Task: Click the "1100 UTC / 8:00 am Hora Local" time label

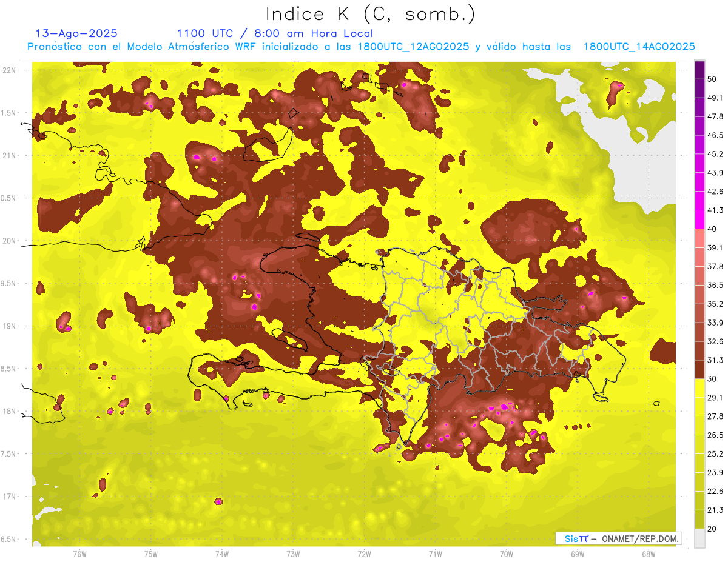Action: 275,34
